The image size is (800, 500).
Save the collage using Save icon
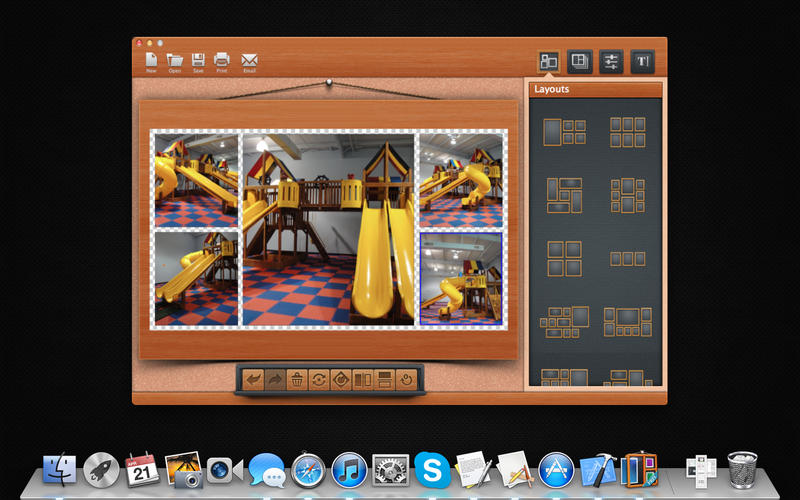198,61
